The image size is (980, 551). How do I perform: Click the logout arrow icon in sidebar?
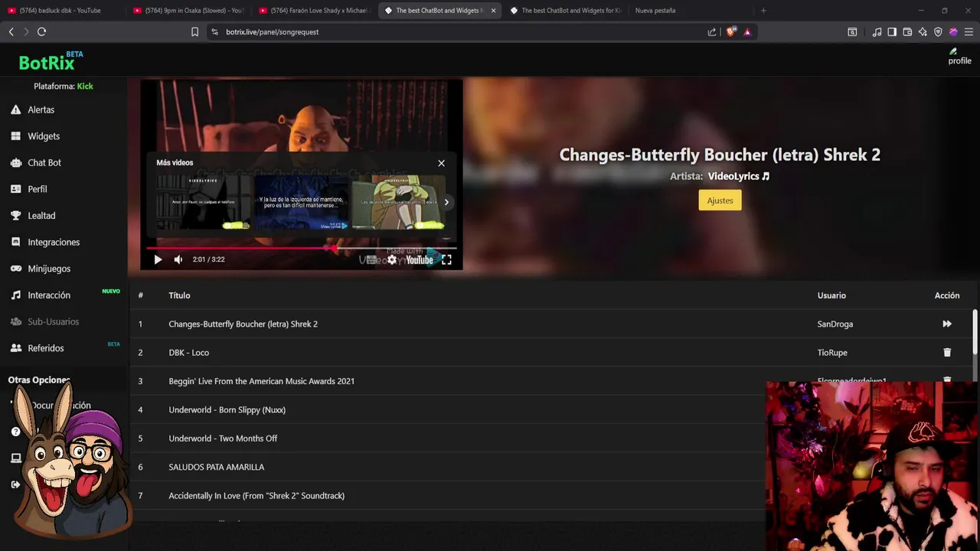click(x=15, y=484)
